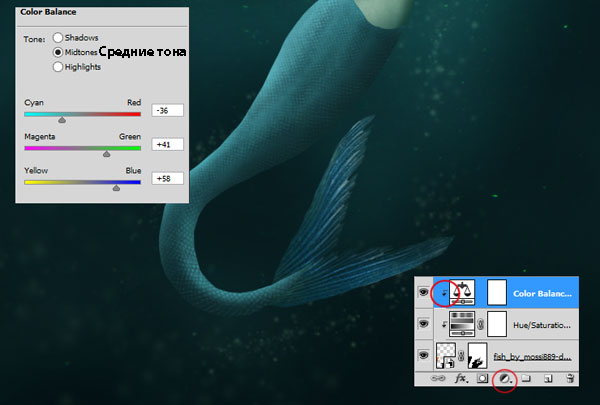Hide the fish_by_mossi889 layer with its eye icon
The width and height of the screenshot is (600, 405).
pos(423,355)
